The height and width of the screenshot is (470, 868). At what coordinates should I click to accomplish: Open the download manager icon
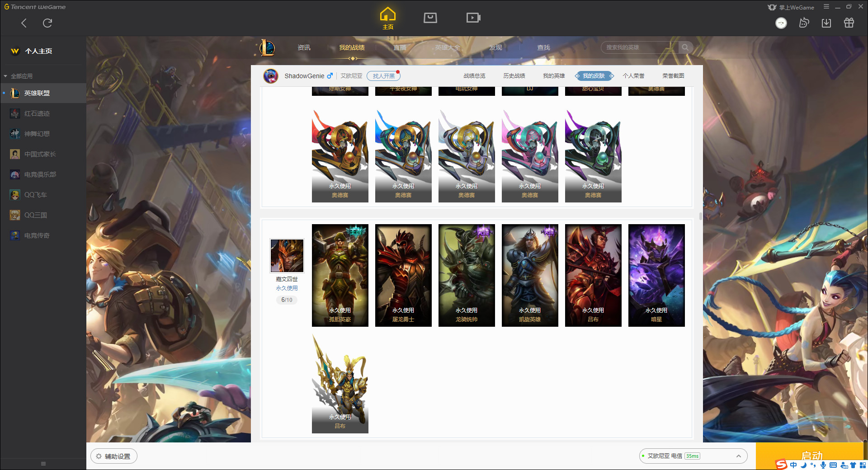click(x=826, y=23)
